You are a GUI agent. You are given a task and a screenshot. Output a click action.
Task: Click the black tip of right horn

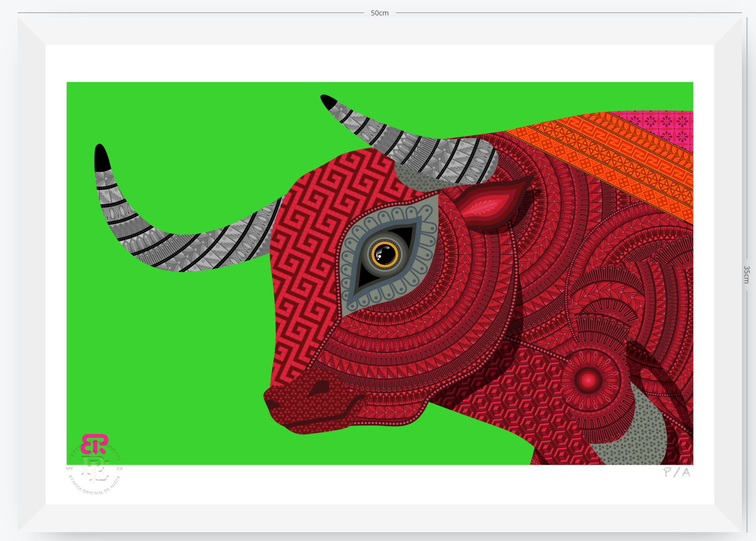(328, 101)
